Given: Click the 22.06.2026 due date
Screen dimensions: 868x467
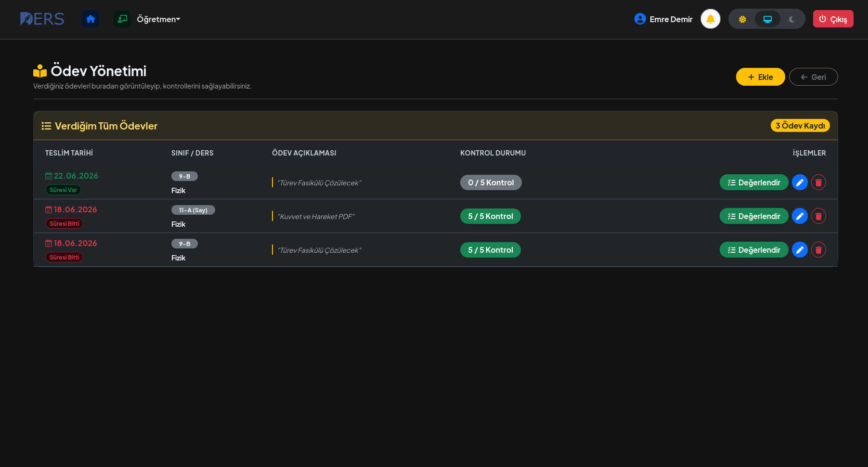Looking at the screenshot, I should (76, 176).
